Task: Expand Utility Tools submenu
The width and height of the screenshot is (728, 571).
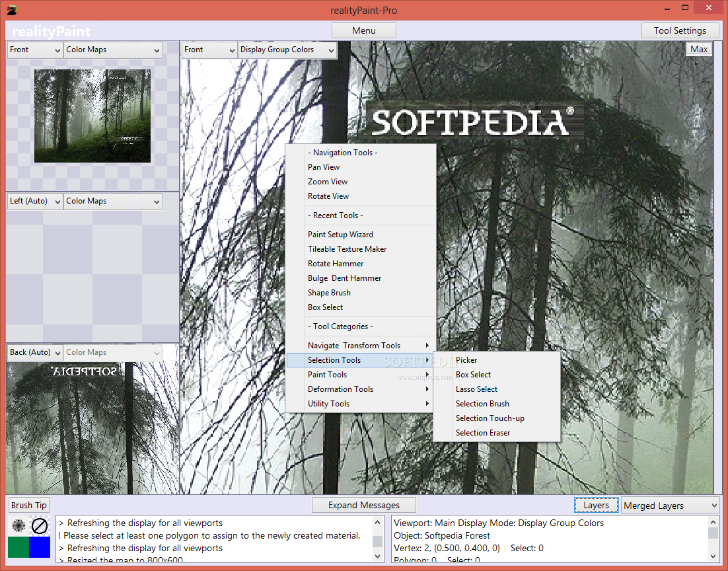Action: [360, 404]
